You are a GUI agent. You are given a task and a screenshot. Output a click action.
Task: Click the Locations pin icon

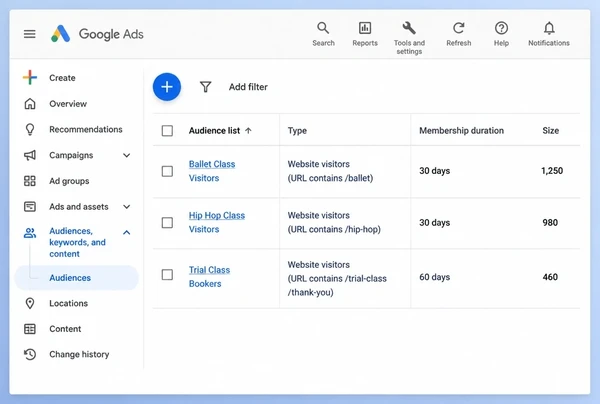tap(30, 303)
